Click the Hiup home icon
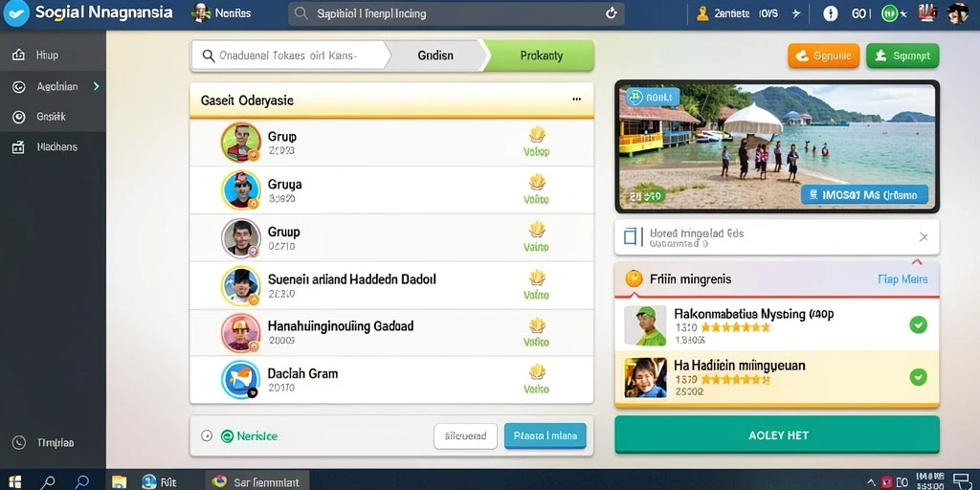 [x=18, y=55]
